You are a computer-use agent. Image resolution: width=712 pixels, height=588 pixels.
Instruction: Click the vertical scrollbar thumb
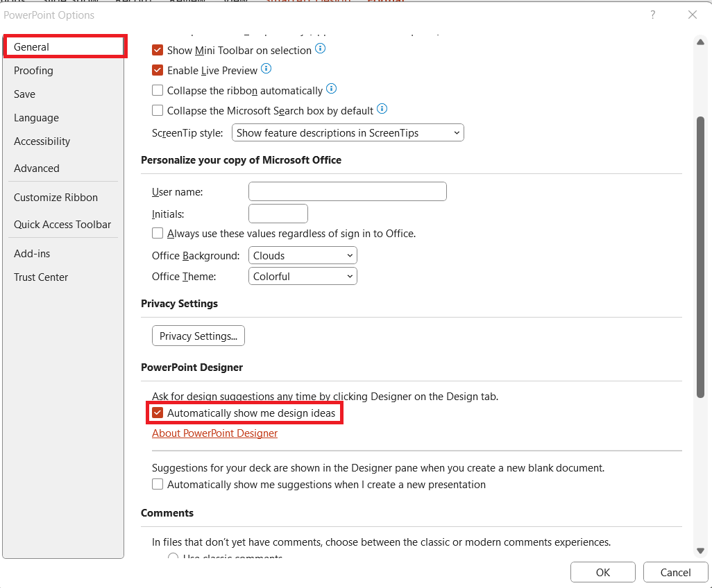700,257
